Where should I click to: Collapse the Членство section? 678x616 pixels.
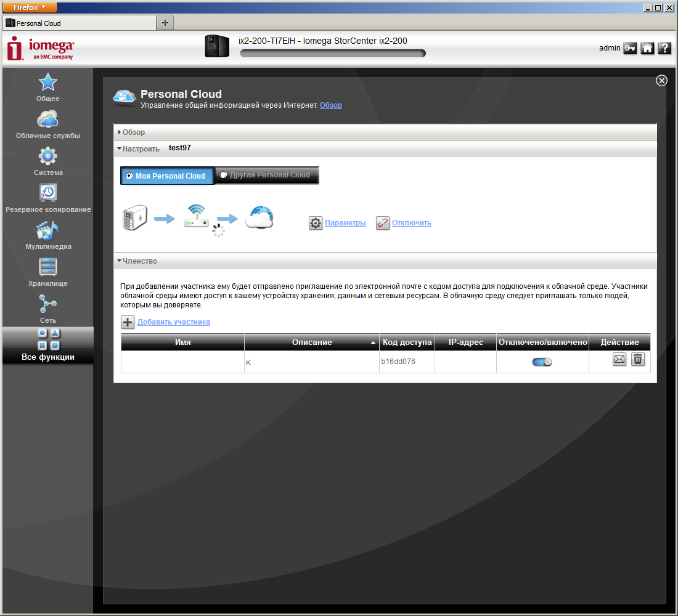385,261
